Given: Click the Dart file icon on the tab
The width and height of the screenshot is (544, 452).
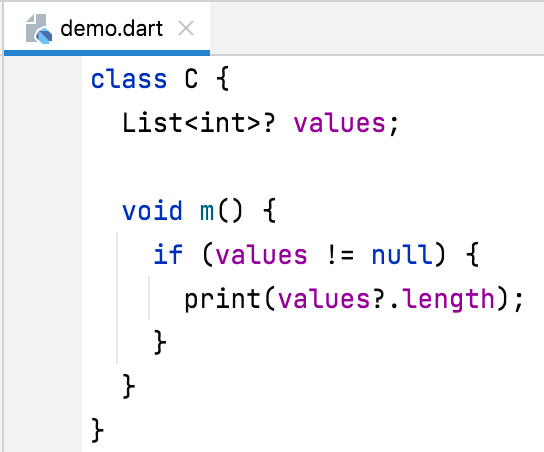Looking at the screenshot, I should 39,29.
